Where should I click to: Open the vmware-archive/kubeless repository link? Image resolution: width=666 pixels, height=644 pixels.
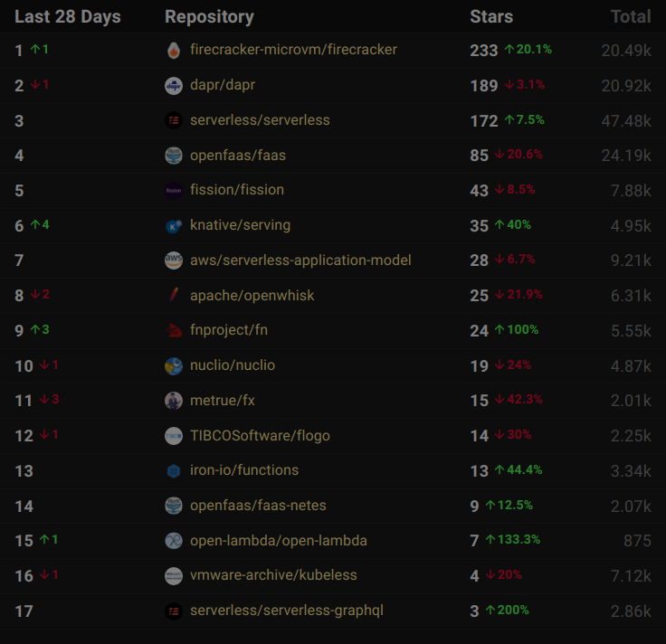coord(273,575)
